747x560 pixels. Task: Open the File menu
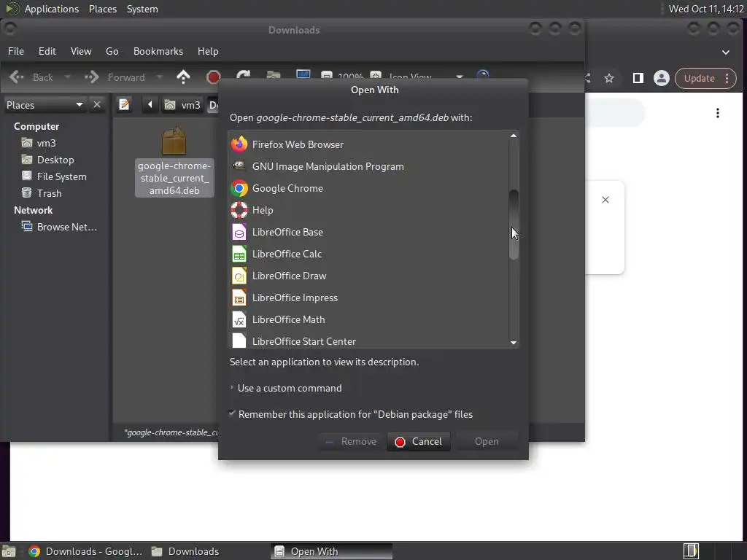tap(16, 51)
